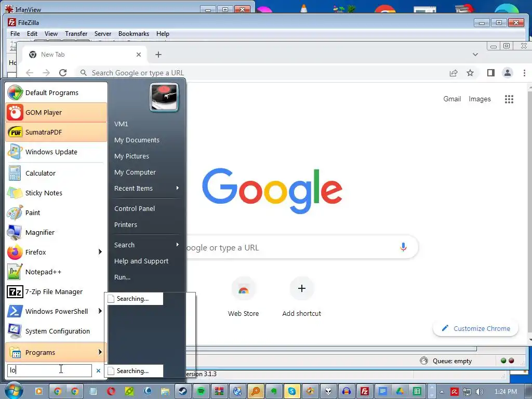This screenshot has height=399, width=532.
Task: Open System Configuration
Action: 56,331
